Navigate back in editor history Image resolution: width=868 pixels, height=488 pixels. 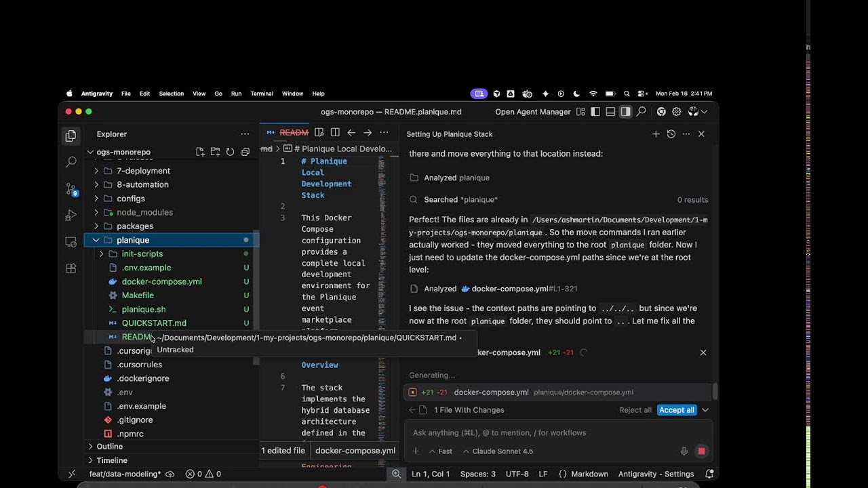coord(351,133)
